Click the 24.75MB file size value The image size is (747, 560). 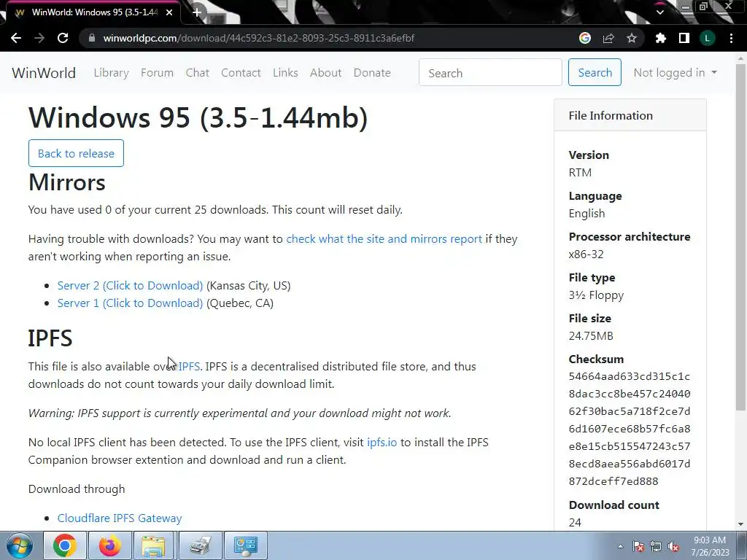pos(591,336)
